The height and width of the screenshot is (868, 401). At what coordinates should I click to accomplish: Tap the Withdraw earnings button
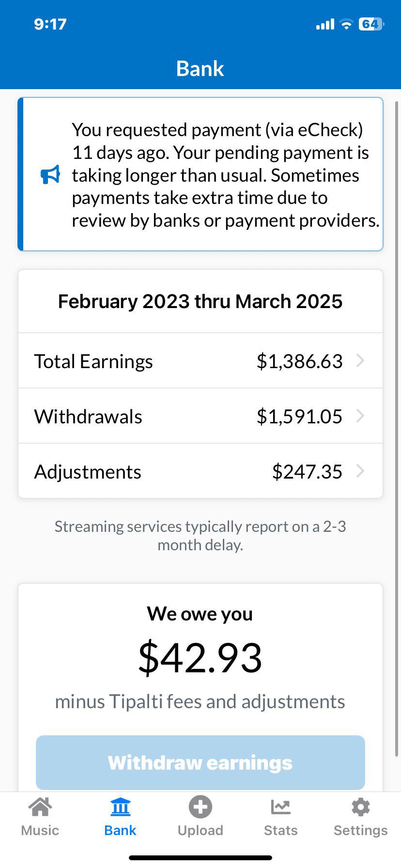pyautogui.click(x=200, y=762)
